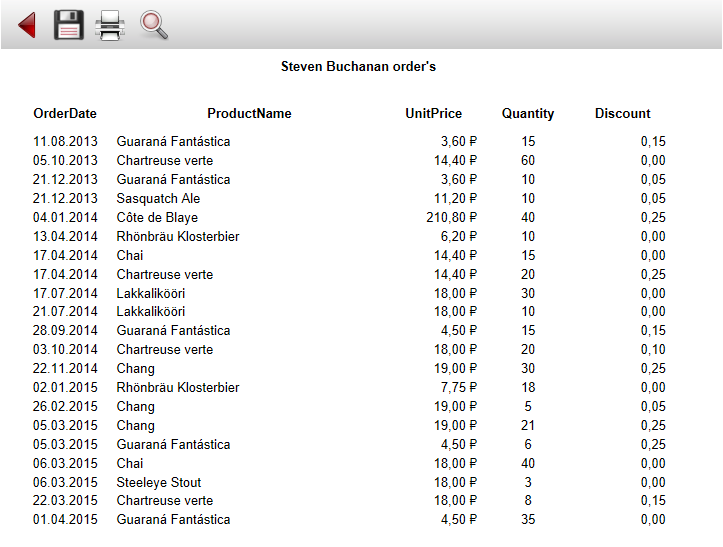Click Sasquatch Ale product name
This screenshot has height=547, width=723.
click(158, 198)
